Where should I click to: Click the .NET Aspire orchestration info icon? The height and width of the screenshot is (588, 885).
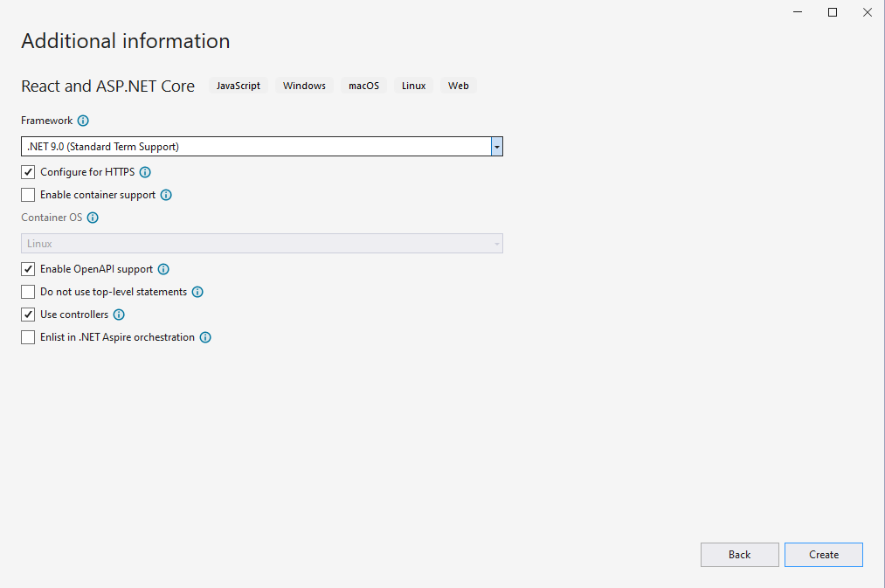(205, 337)
